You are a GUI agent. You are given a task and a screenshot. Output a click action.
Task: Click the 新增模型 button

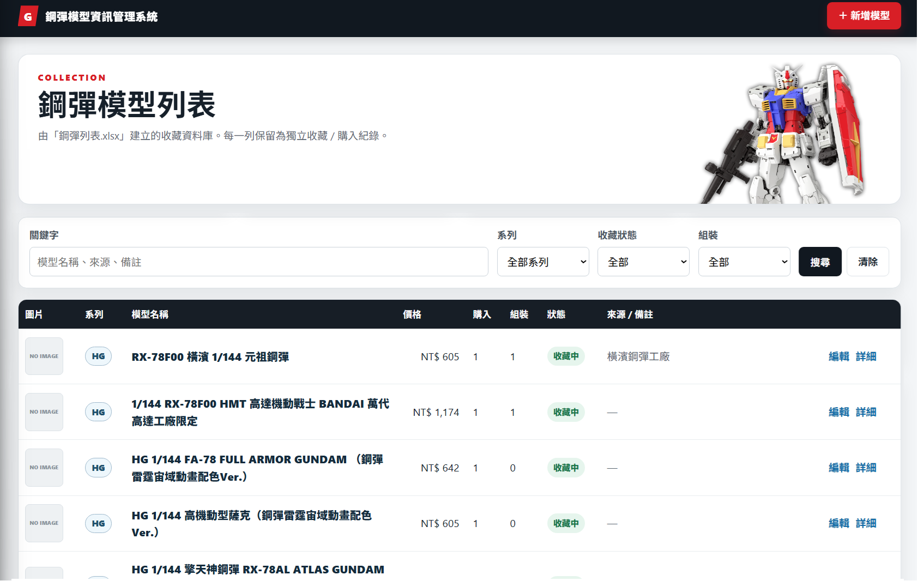tap(863, 16)
